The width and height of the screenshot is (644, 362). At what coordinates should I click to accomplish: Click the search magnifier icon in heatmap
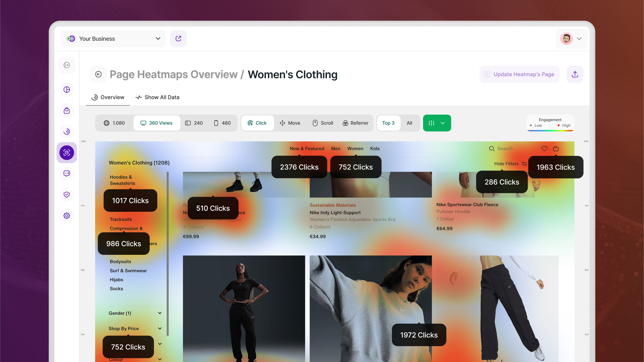(x=492, y=149)
